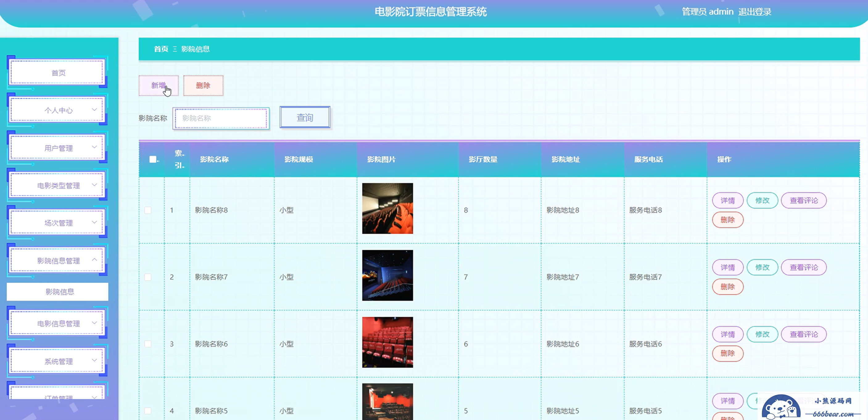
Task: Check the checkbox for row 影院名称6
Action: 148,344
